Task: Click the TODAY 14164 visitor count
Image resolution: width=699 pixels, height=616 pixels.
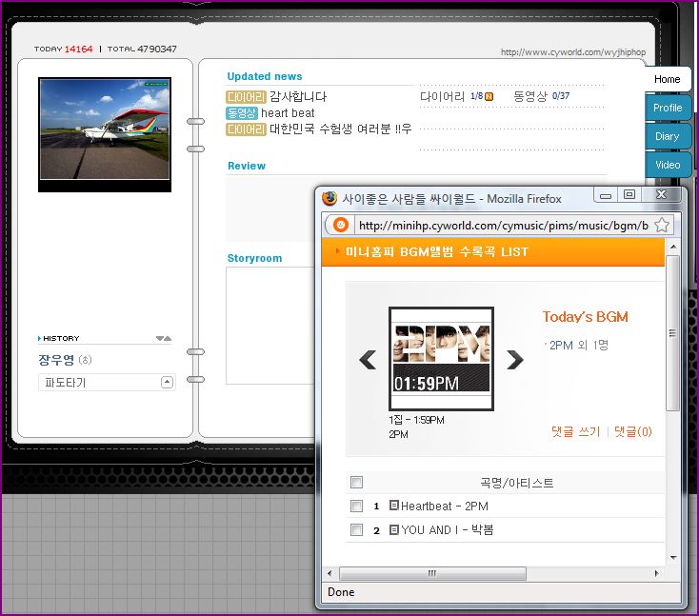Action: (x=63, y=49)
